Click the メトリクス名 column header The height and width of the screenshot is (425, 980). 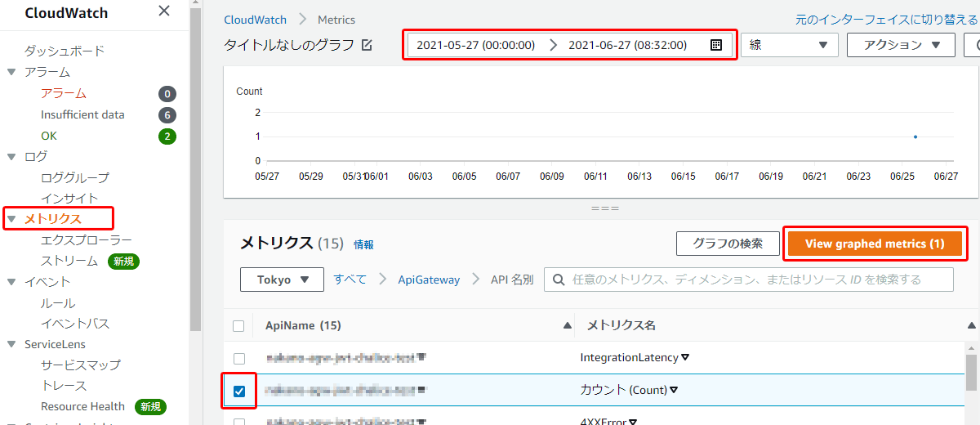tap(621, 325)
